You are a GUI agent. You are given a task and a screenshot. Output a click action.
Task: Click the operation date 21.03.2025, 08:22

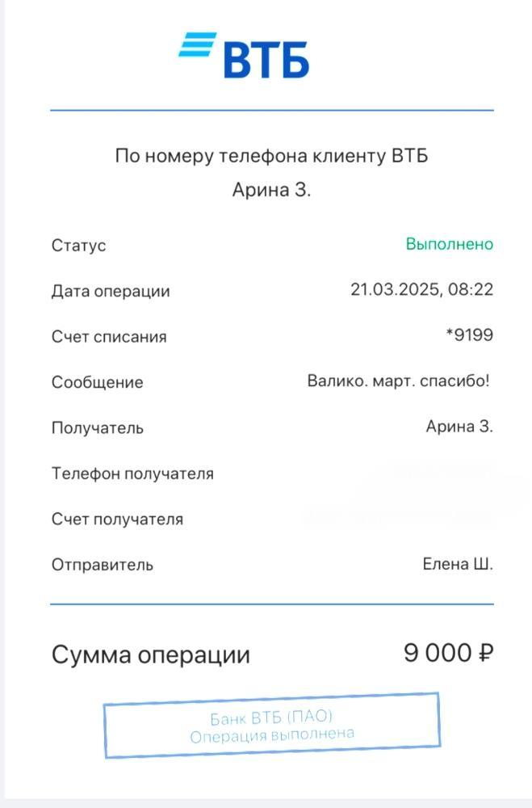click(421, 289)
